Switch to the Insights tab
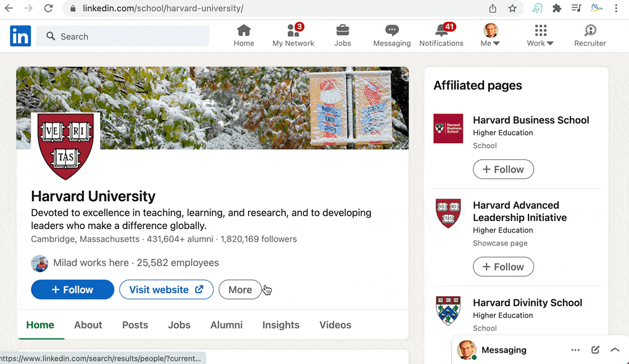The image size is (629, 364). [x=281, y=325]
